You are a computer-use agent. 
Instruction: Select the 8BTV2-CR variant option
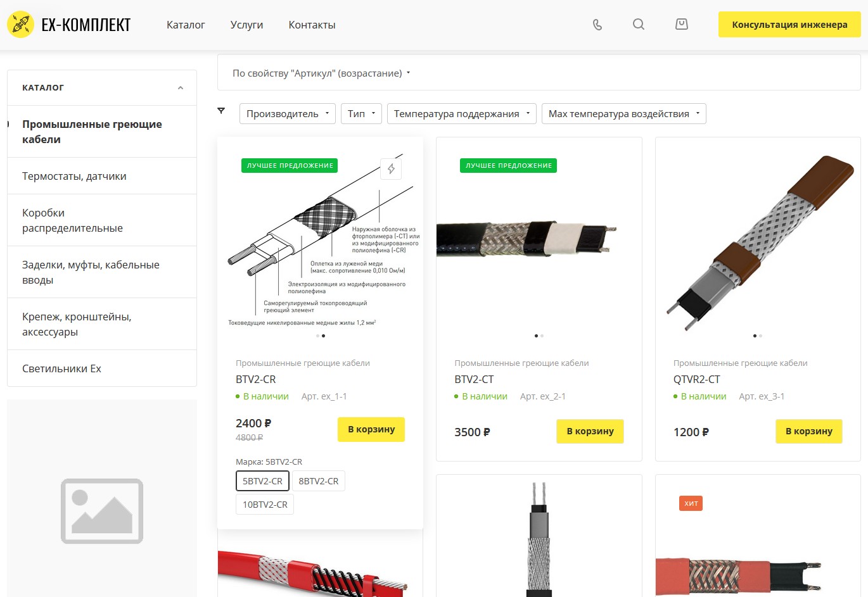coord(318,481)
